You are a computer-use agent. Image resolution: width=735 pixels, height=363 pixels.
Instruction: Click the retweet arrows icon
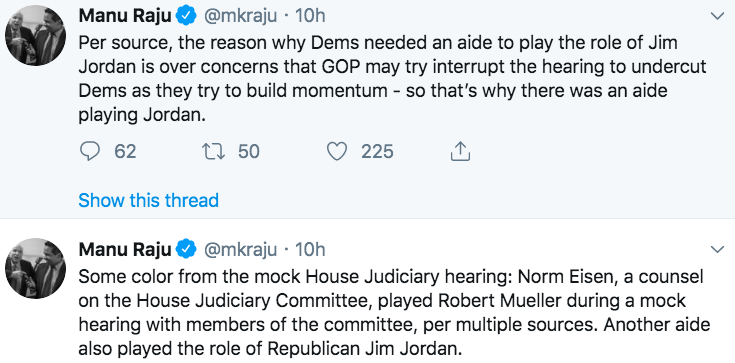tap(213, 151)
